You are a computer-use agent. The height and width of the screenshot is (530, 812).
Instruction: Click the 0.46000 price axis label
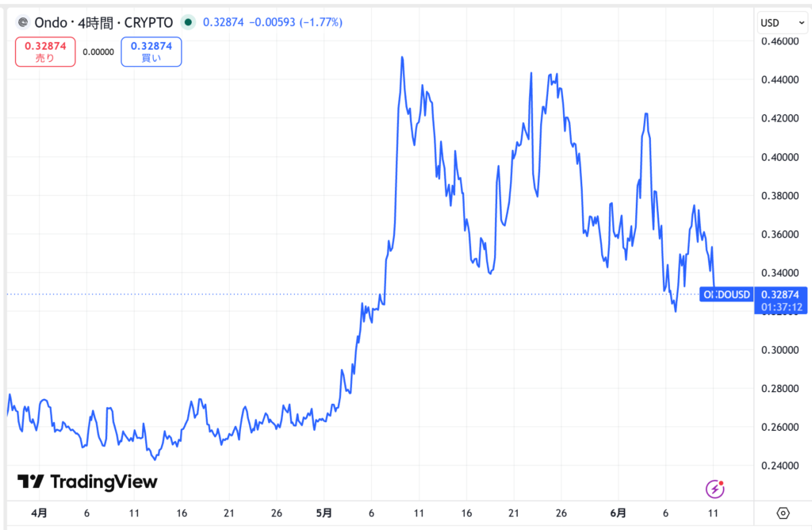pyautogui.click(x=780, y=41)
